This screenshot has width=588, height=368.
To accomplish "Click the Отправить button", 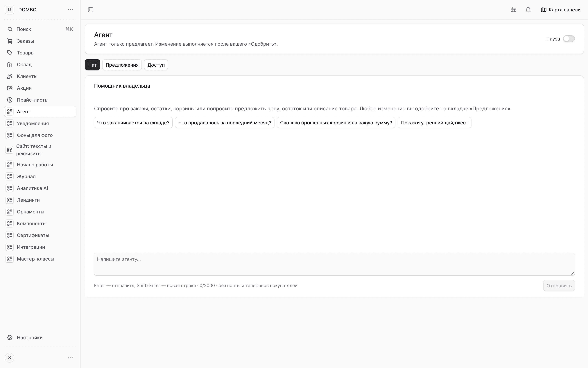I will (x=559, y=286).
